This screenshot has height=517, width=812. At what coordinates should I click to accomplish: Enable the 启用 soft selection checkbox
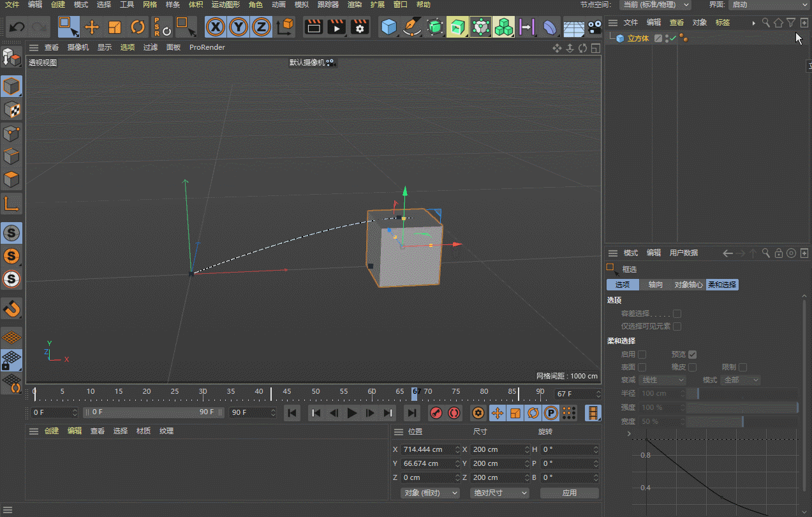point(642,354)
